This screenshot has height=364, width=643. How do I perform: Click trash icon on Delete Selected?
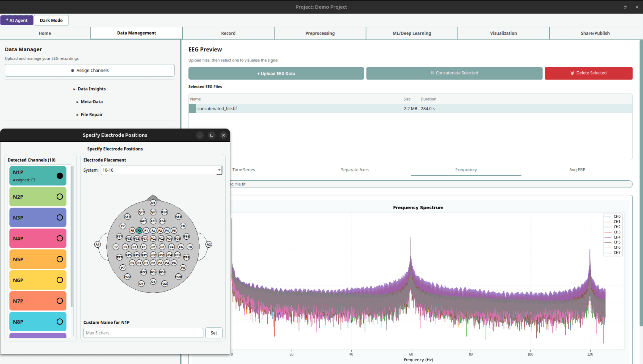coord(572,73)
